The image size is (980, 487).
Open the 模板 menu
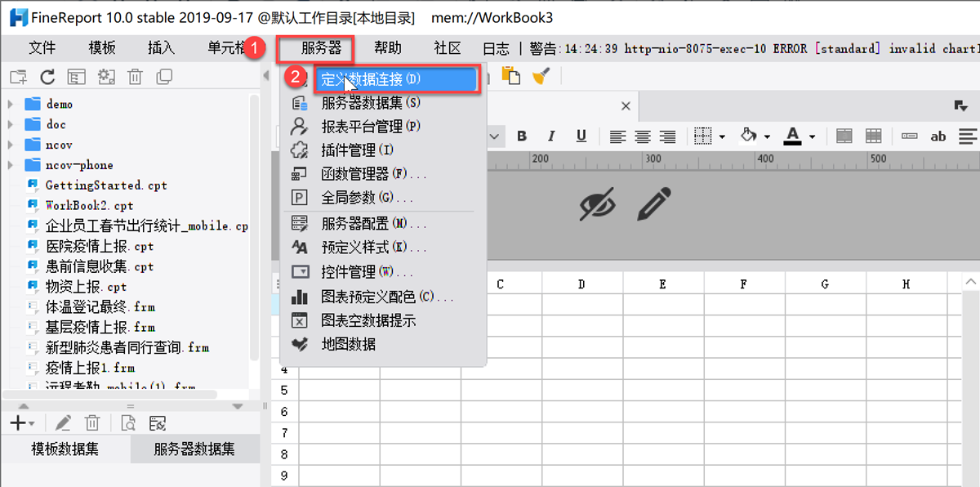click(x=102, y=48)
